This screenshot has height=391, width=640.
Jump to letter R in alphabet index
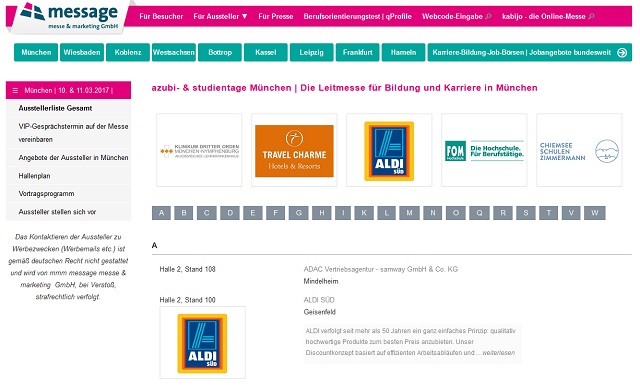[503, 213]
